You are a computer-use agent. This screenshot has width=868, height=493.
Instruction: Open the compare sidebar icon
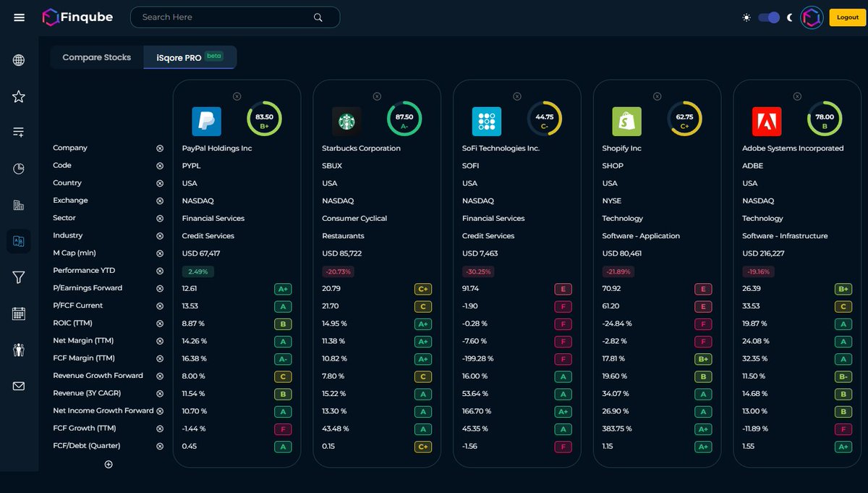pyautogui.click(x=19, y=241)
